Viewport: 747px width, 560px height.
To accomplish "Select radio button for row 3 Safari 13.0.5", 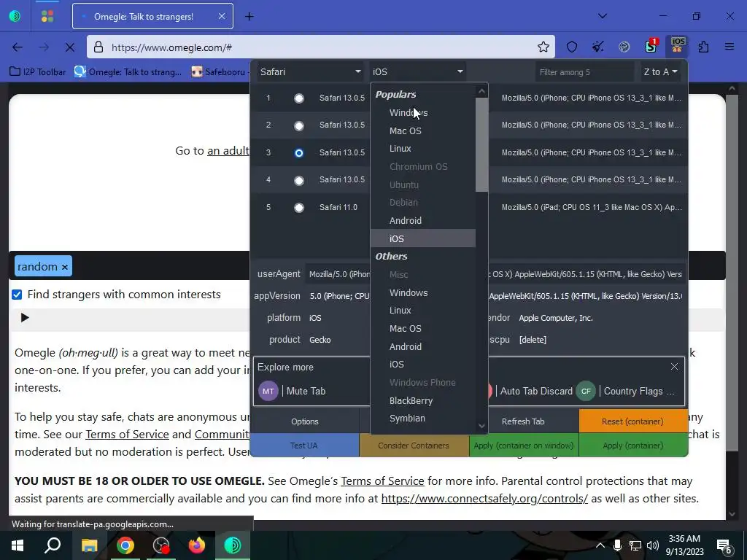I will click(298, 153).
